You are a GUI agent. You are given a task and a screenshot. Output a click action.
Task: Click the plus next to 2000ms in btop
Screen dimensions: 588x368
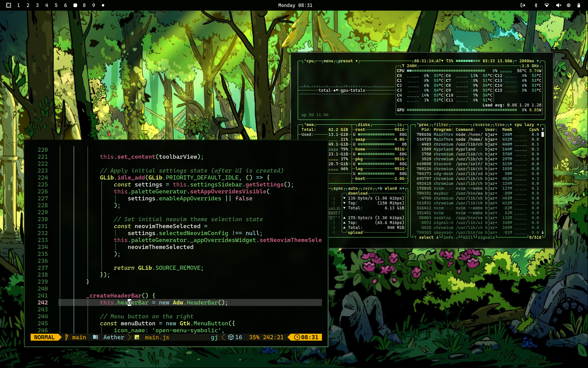point(538,61)
